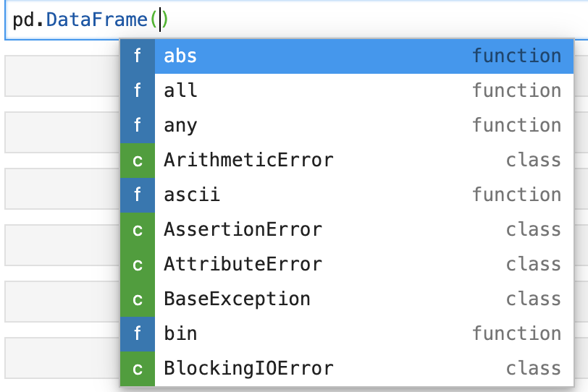Viewport: 588px width, 392px height.
Task: Click the f icon next to ascii
Action: click(x=138, y=195)
